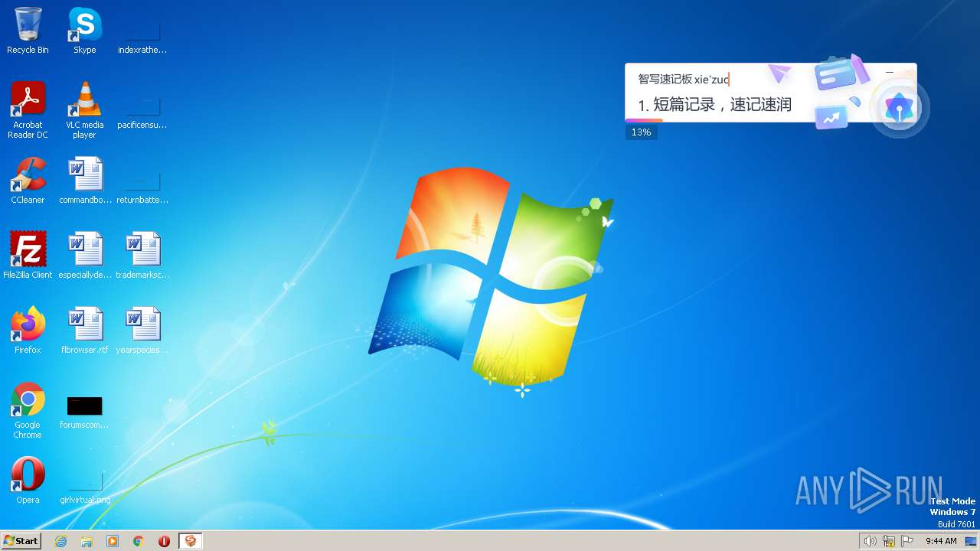Open Chrome from the taskbar
The image size is (980, 551).
point(139,541)
